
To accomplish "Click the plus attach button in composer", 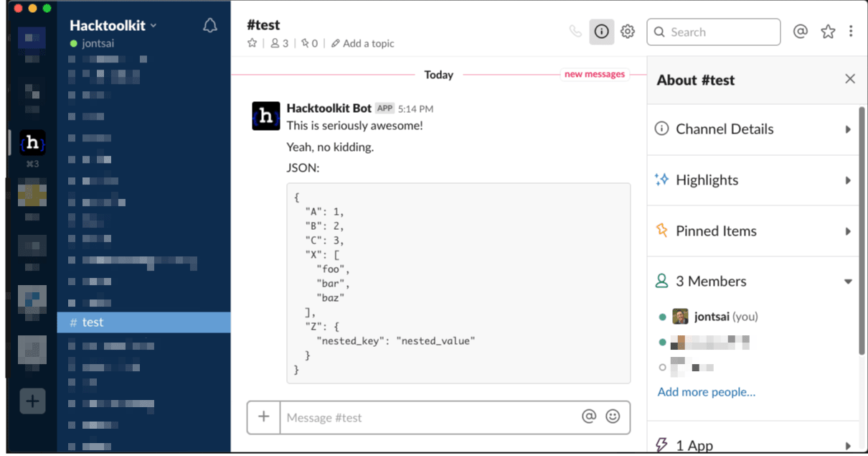I will 263,417.
